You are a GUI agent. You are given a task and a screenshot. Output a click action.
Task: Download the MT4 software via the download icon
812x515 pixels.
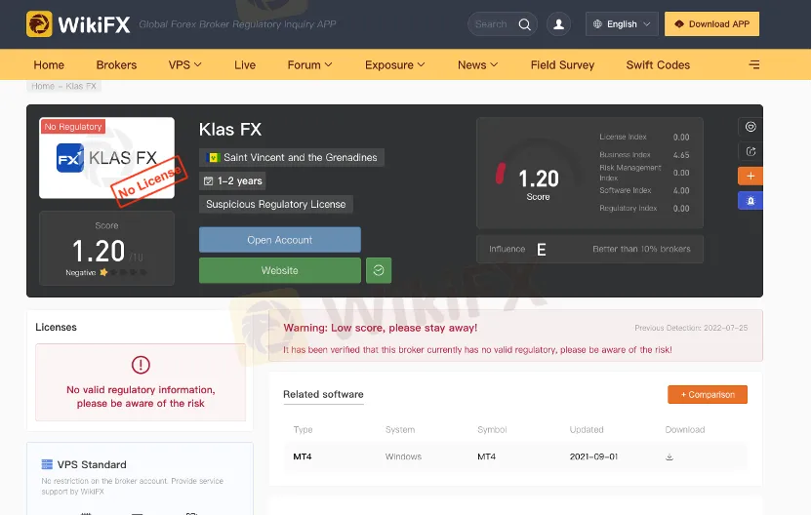670,456
